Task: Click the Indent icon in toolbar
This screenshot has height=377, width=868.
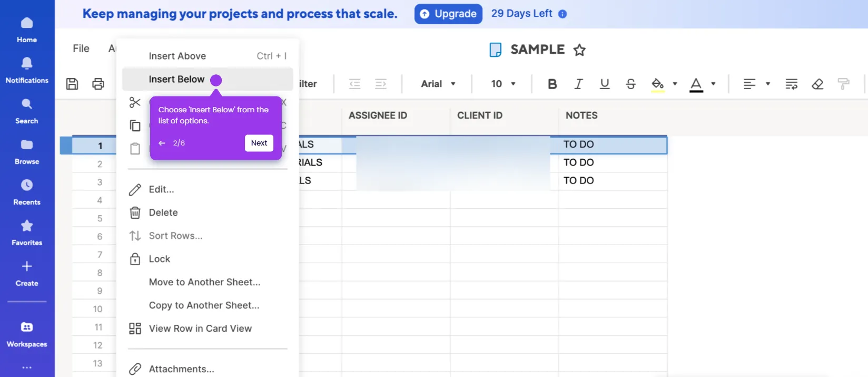Action: pyautogui.click(x=381, y=84)
